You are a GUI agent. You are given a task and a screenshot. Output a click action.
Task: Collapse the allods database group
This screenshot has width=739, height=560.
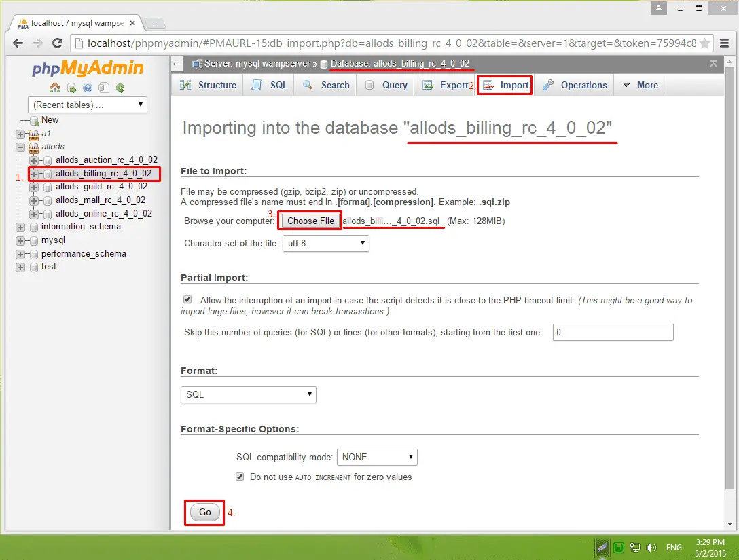pyautogui.click(x=20, y=147)
